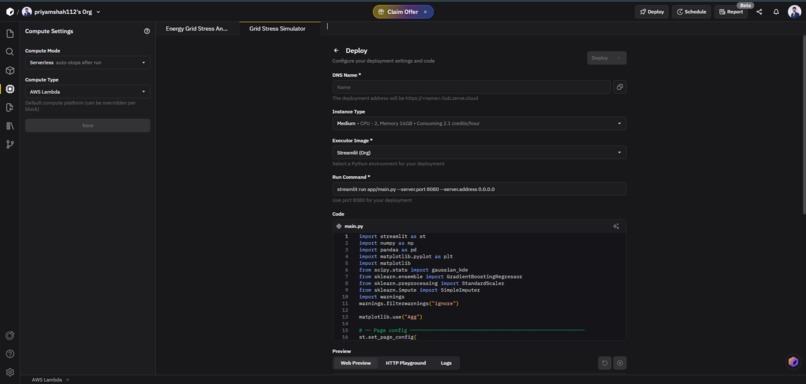This screenshot has height=384, width=806.
Task: Select the Logs tab
Action: tap(446, 363)
